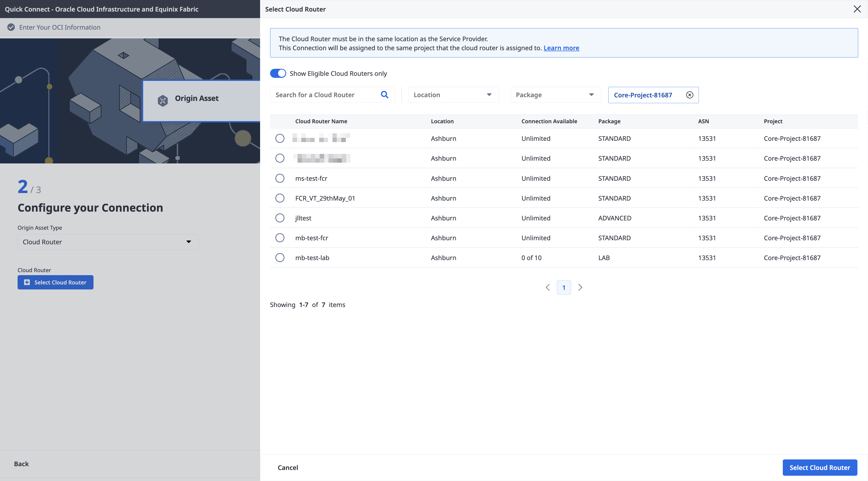Open the Package filter dropdown
The width and height of the screenshot is (868, 481).
556,95
